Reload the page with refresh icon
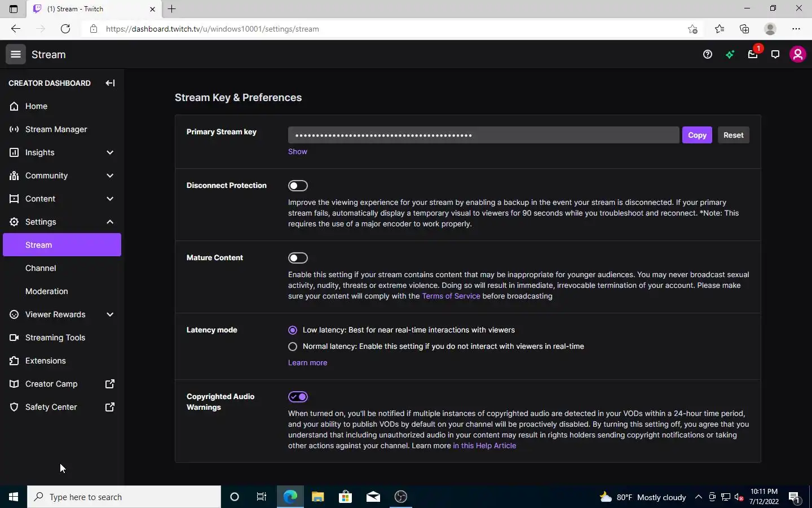Image resolution: width=812 pixels, height=508 pixels. (x=65, y=29)
